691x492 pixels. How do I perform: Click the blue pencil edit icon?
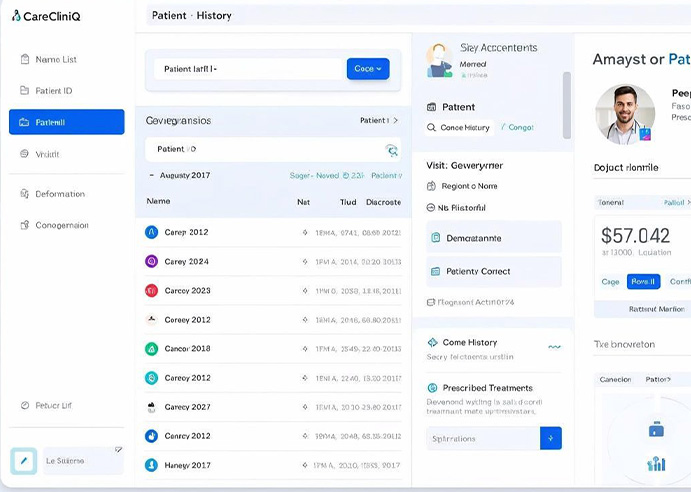click(23, 460)
